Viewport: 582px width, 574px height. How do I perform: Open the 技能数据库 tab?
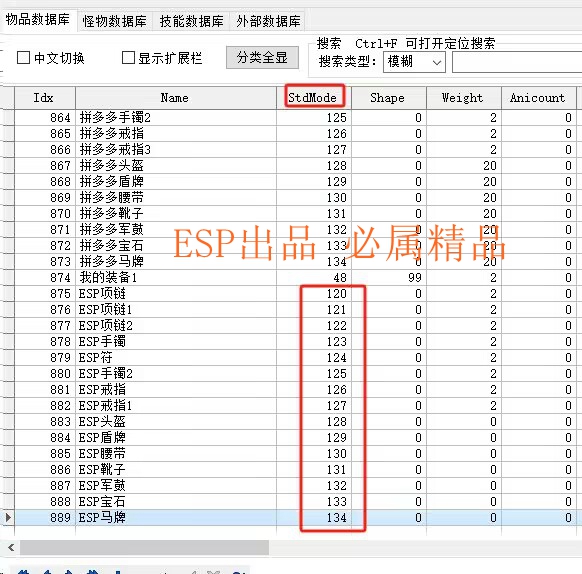pyautogui.click(x=192, y=21)
